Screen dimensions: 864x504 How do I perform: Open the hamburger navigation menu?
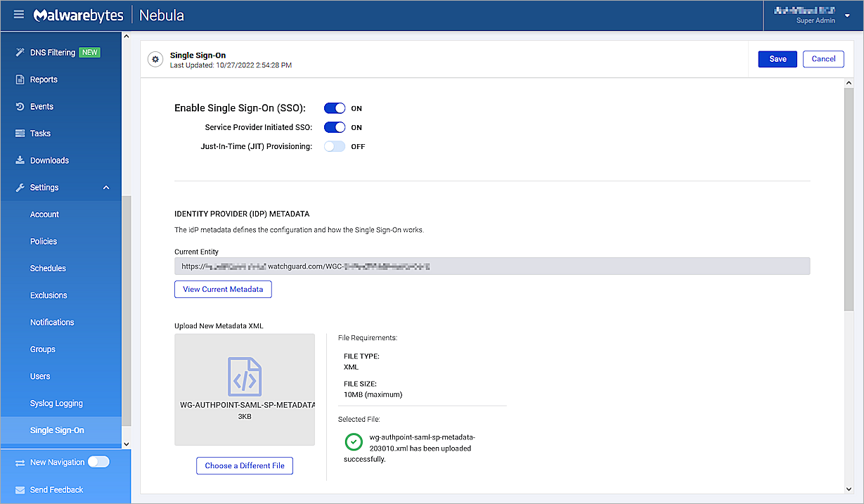point(18,14)
